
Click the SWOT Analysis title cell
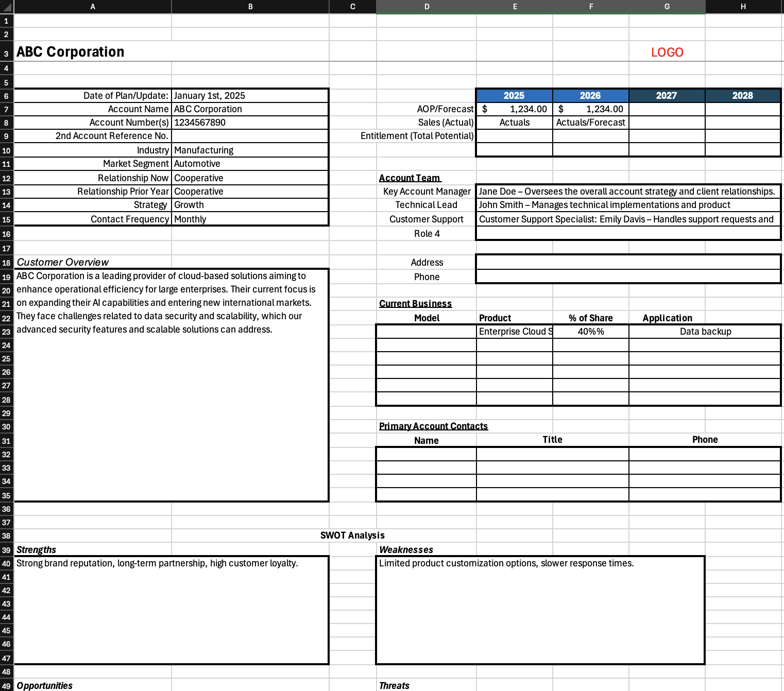pos(353,535)
